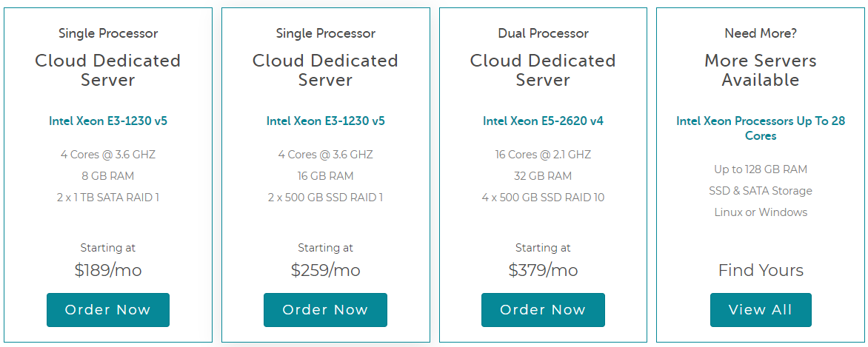Screen dimensions: 868x347
Task: Click 2 x 1 TB SATA RAID 1 spec
Action: (108, 197)
